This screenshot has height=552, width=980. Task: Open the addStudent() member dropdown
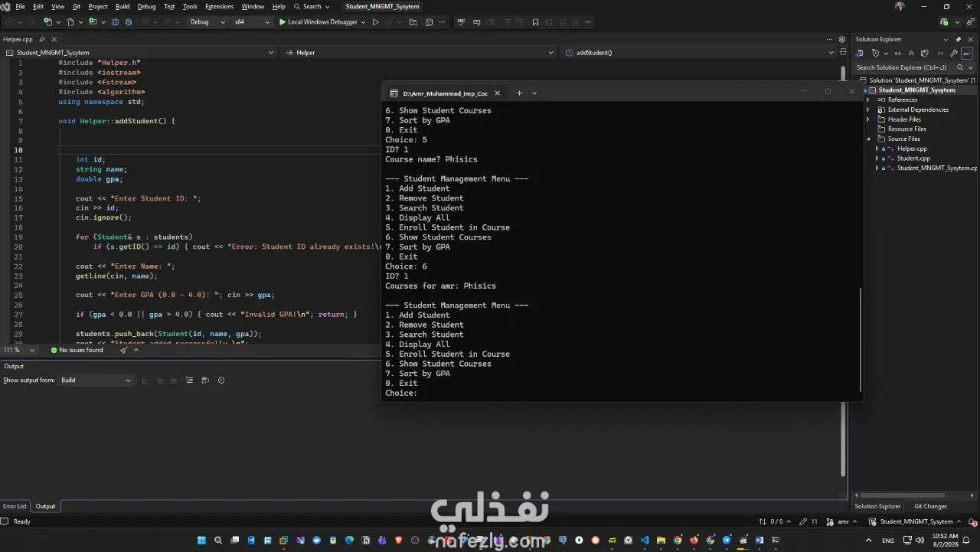pos(699,53)
